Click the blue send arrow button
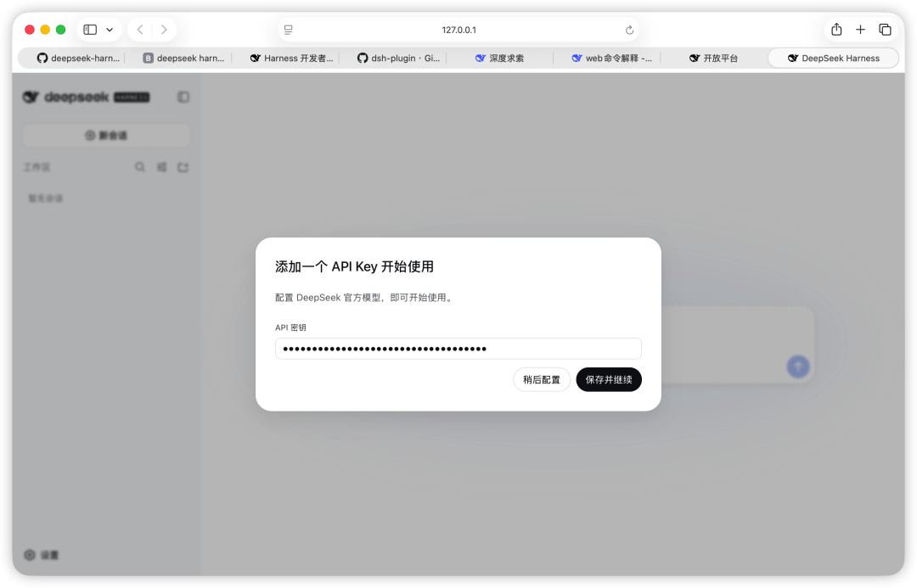The width and height of the screenshot is (917, 588). (797, 367)
